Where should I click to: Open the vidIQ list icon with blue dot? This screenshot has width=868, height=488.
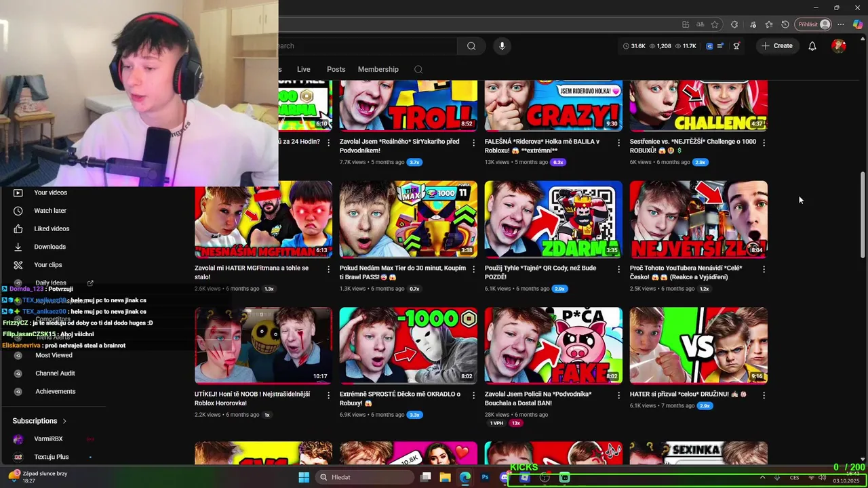click(x=720, y=46)
